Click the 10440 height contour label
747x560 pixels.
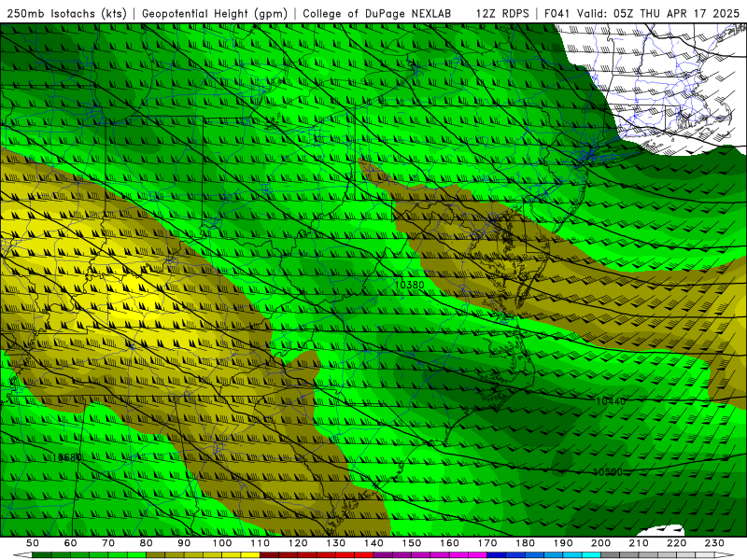(611, 401)
